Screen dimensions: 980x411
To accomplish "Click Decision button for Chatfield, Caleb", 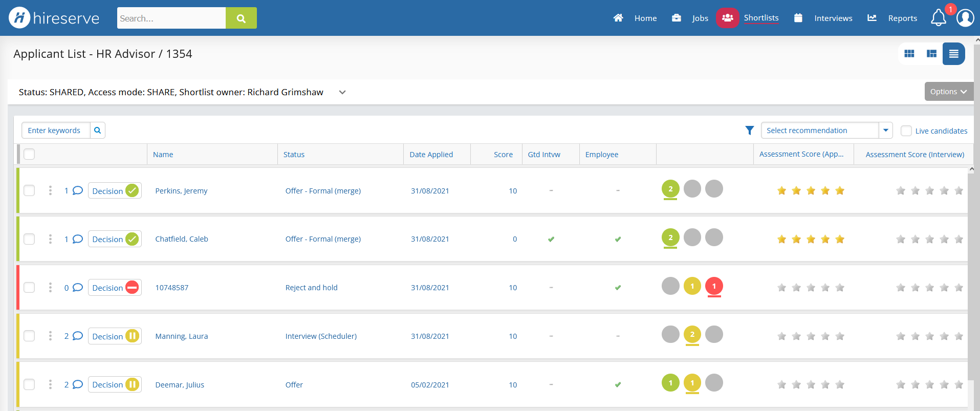I will coord(115,239).
